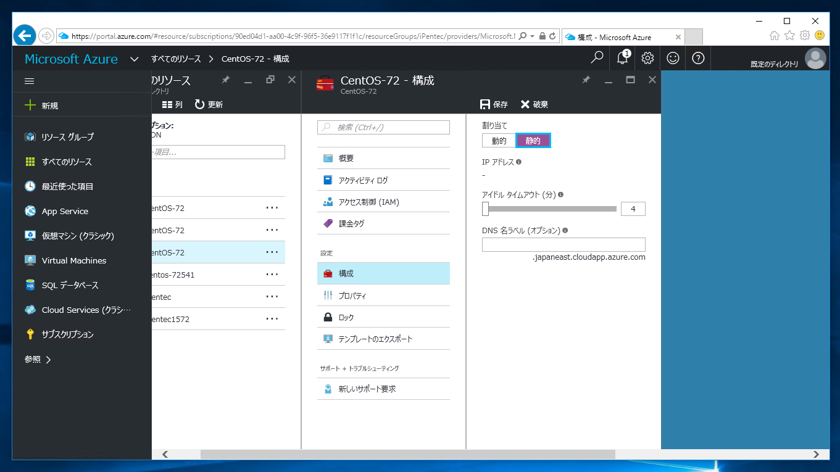The height and width of the screenshot is (472, 840).
Task: Maximize the CentOS-72 構成 blade
Action: click(631, 80)
